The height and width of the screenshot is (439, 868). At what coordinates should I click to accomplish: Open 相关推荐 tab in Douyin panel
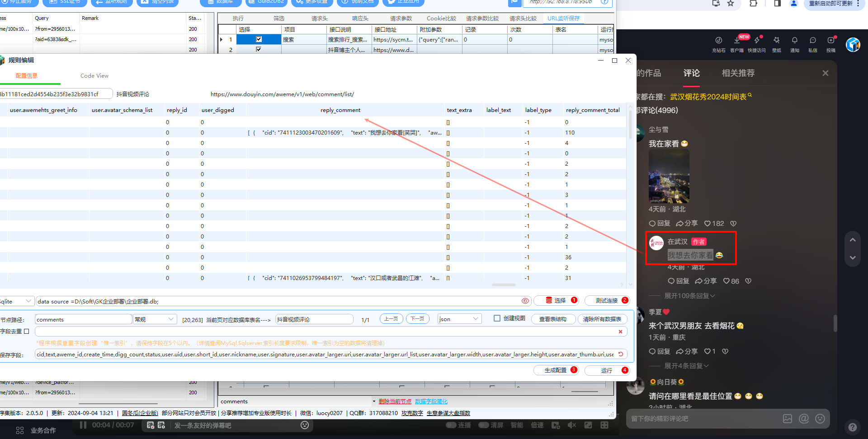738,73
